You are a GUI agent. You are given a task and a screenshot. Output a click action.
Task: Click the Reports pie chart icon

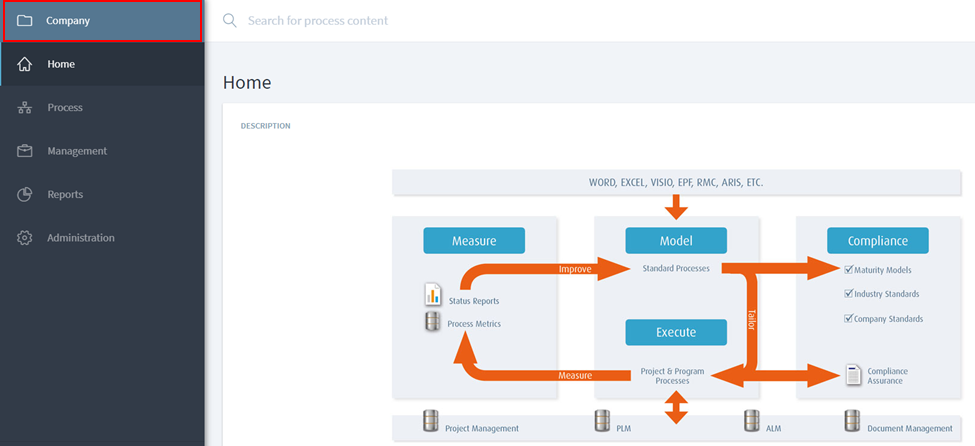click(x=25, y=194)
